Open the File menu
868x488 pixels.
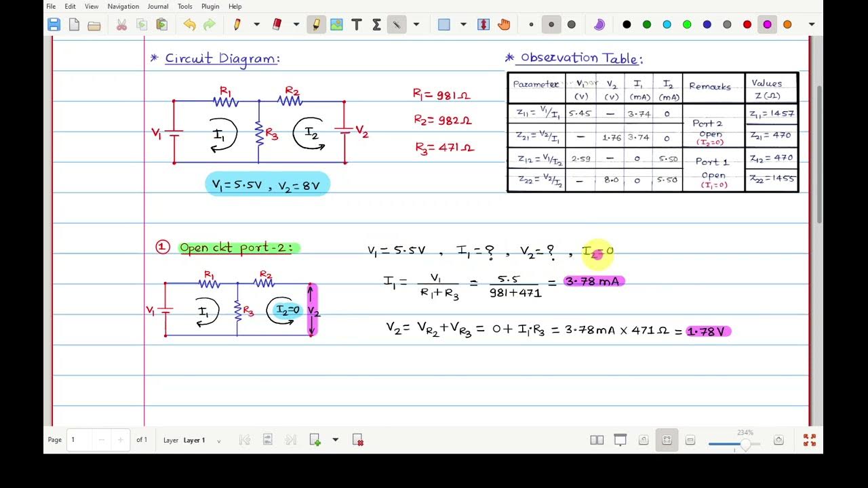click(51, 6)
